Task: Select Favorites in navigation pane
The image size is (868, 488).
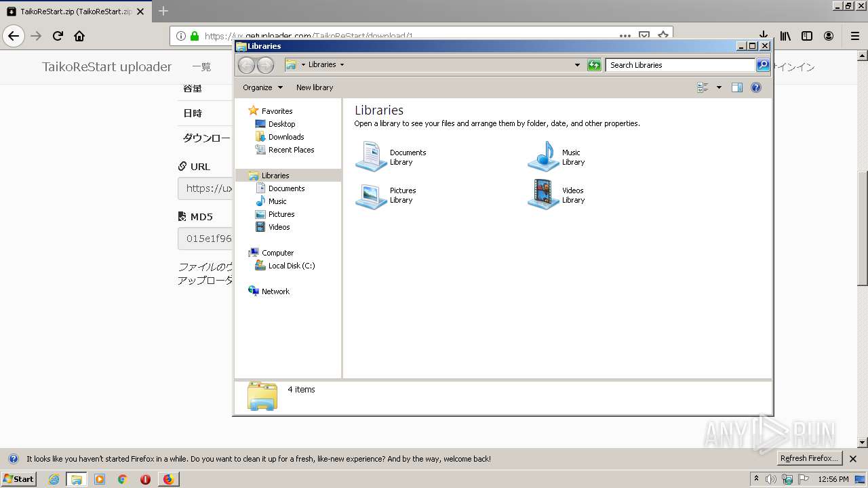Action: [x=277, y=111]
